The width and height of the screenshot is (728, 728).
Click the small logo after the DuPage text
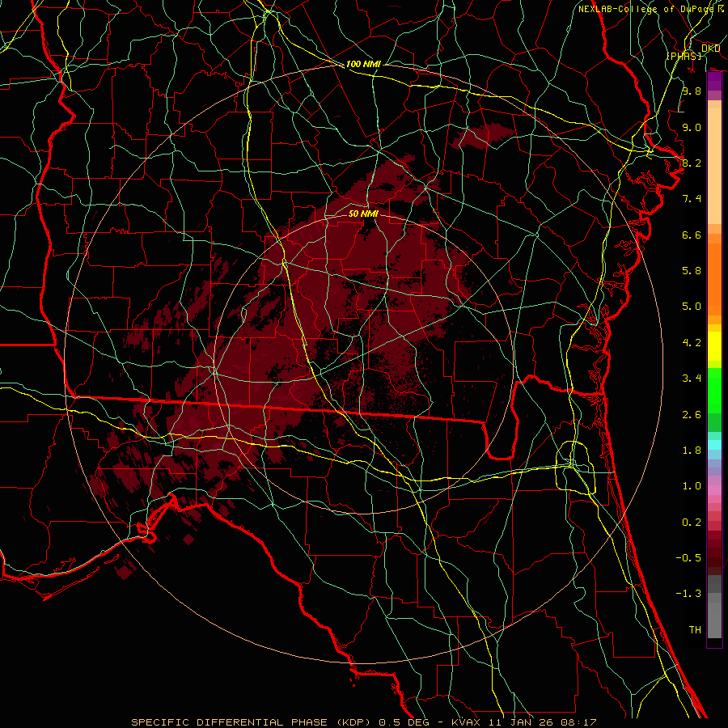[721, 8]
